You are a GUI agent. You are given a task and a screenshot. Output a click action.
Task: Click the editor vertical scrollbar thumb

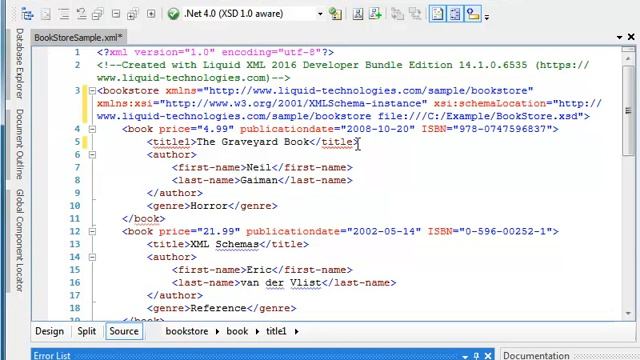tap(628, 110)
